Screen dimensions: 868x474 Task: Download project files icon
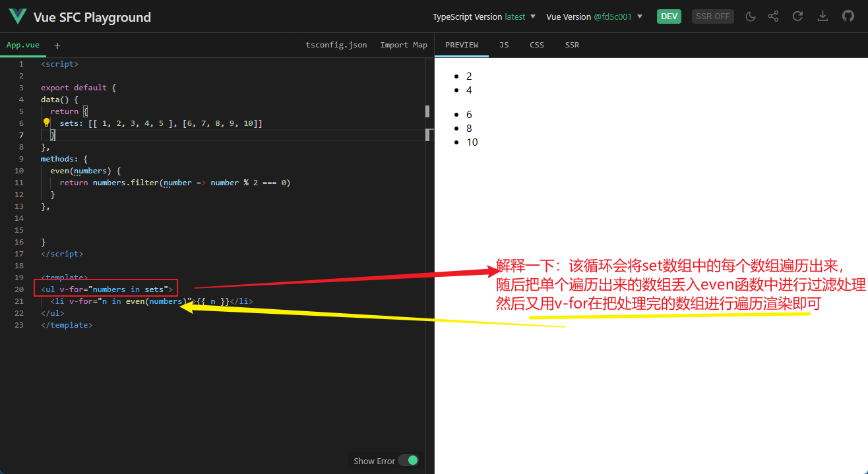[x=822, y=16]
